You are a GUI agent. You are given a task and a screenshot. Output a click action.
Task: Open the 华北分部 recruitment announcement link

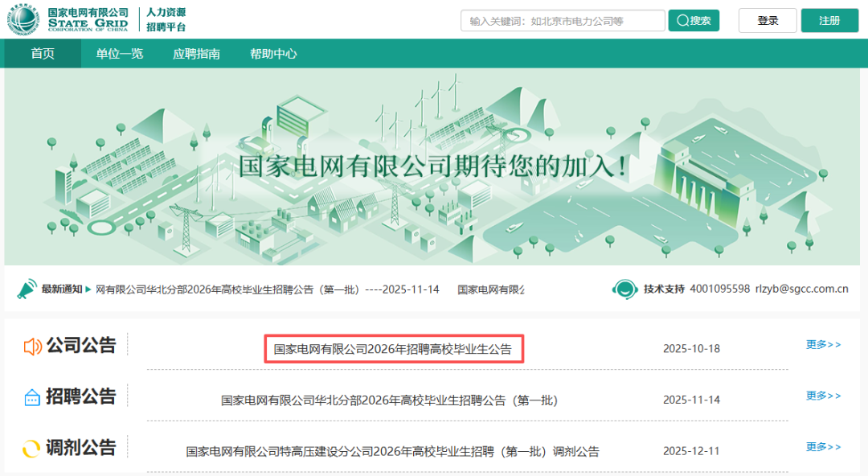(x=388, y=399)
